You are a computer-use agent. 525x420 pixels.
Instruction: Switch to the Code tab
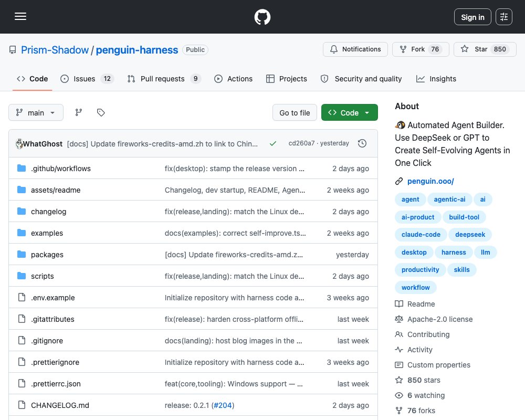pos(33,79)
